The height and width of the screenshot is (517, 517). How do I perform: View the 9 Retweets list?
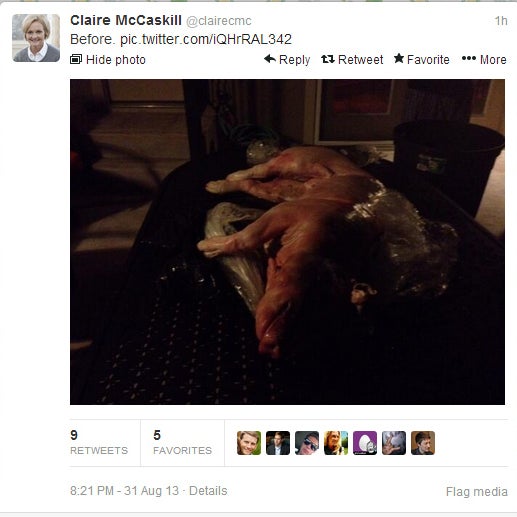pyautogui.click(x=99, y=443)
